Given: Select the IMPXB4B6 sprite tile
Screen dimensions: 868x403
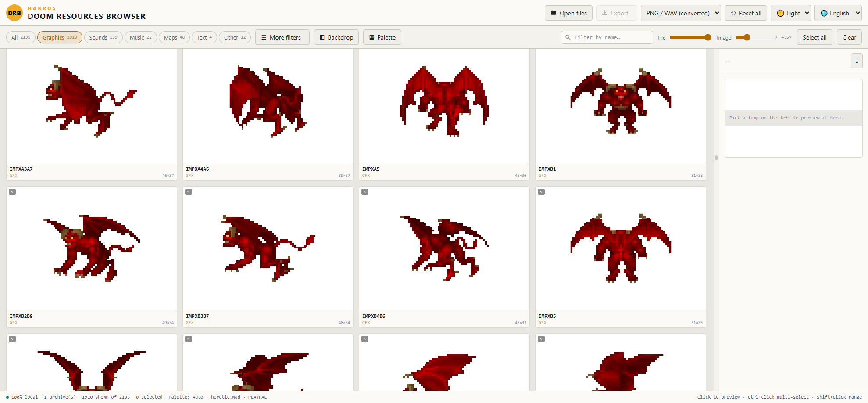Looking at the screenshot, I should point(444,257).
